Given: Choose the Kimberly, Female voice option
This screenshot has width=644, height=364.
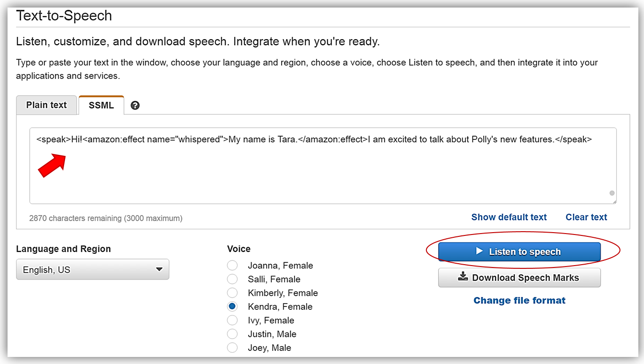Looking at the screenshot, I should pos(232,293).
